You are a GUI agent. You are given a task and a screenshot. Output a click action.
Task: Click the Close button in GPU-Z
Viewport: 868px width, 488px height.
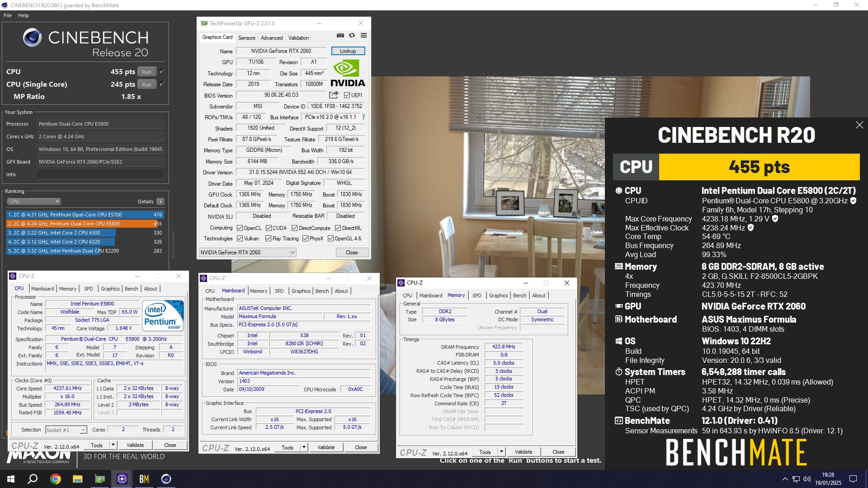[x=352, y=253]
